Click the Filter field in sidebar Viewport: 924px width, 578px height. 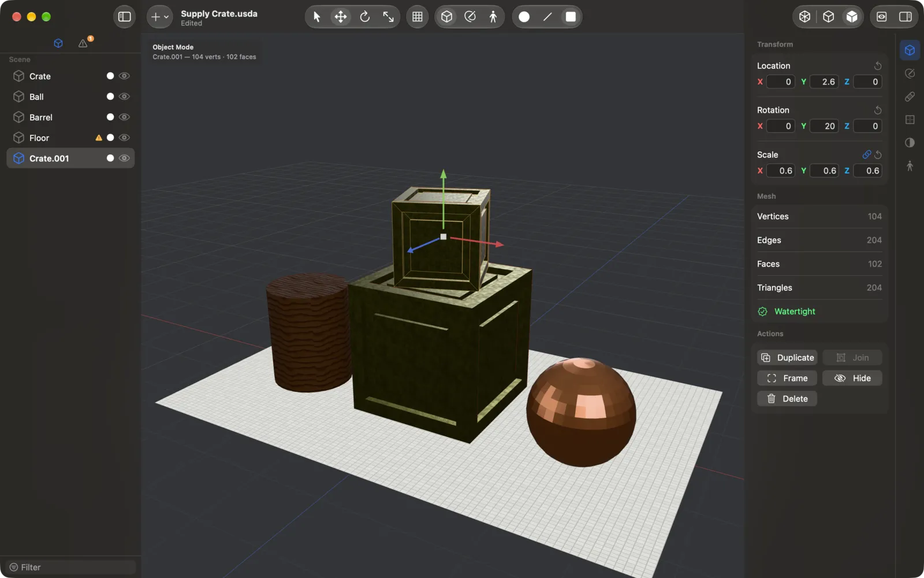[x=70, y=567]
